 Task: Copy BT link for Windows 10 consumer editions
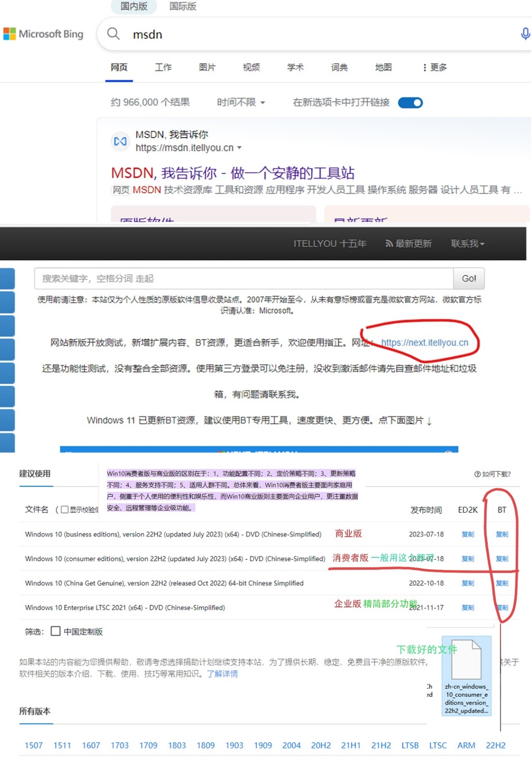(x=502, y=559)
